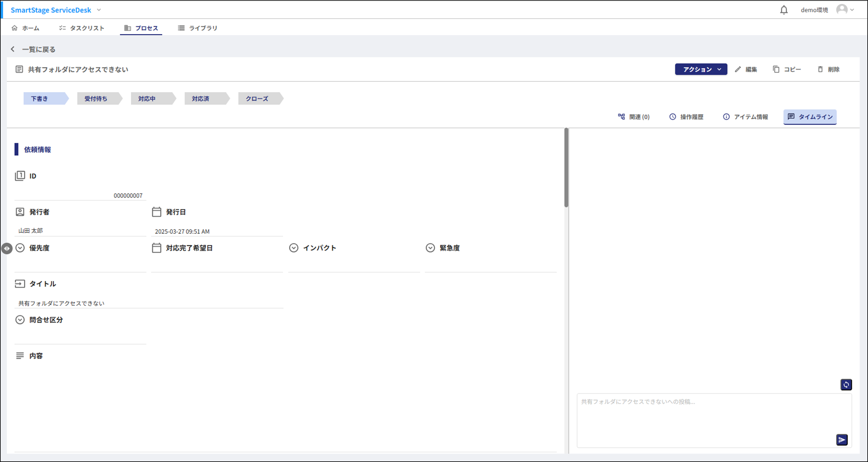
Task: Open the アクション dropdown button
Action: 701,69
